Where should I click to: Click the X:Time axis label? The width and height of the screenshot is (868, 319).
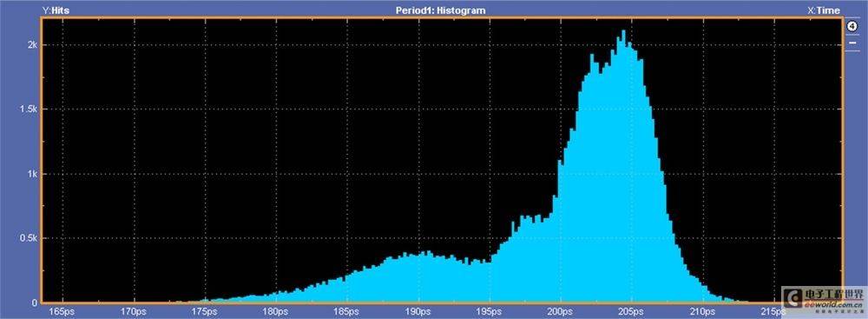tap(824, 10)
